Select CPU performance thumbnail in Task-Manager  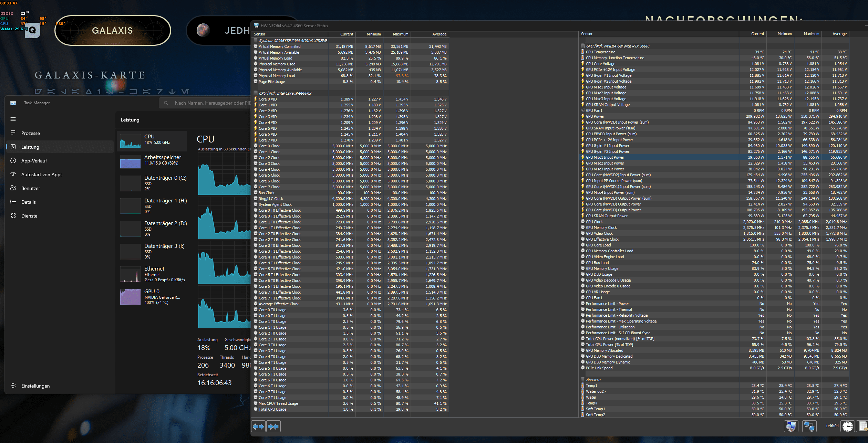coord(152,141)
